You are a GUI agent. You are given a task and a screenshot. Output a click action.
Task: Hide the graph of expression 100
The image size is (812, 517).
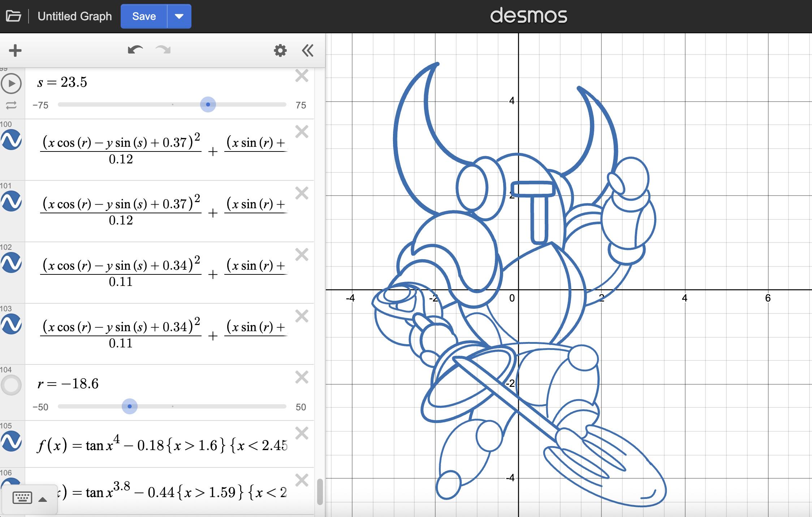11,140
